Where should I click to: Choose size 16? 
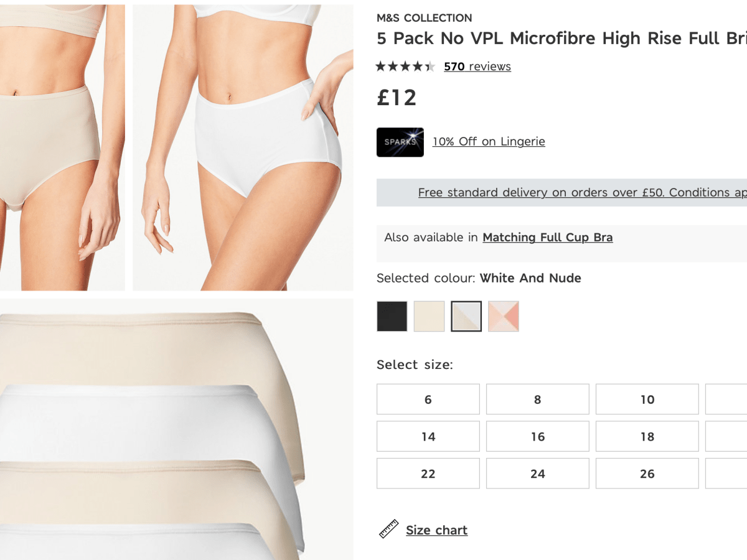pos(538,437)
